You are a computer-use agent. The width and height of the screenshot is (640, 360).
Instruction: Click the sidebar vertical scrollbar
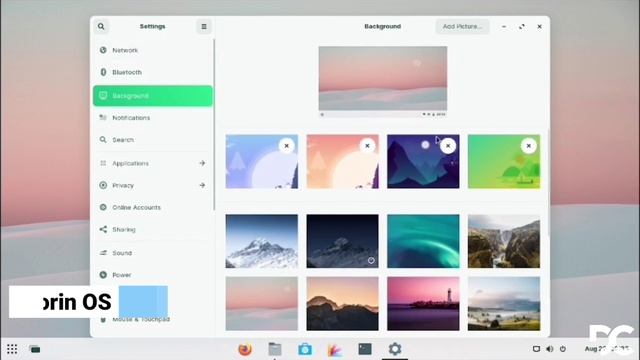[x=214, y=124]
